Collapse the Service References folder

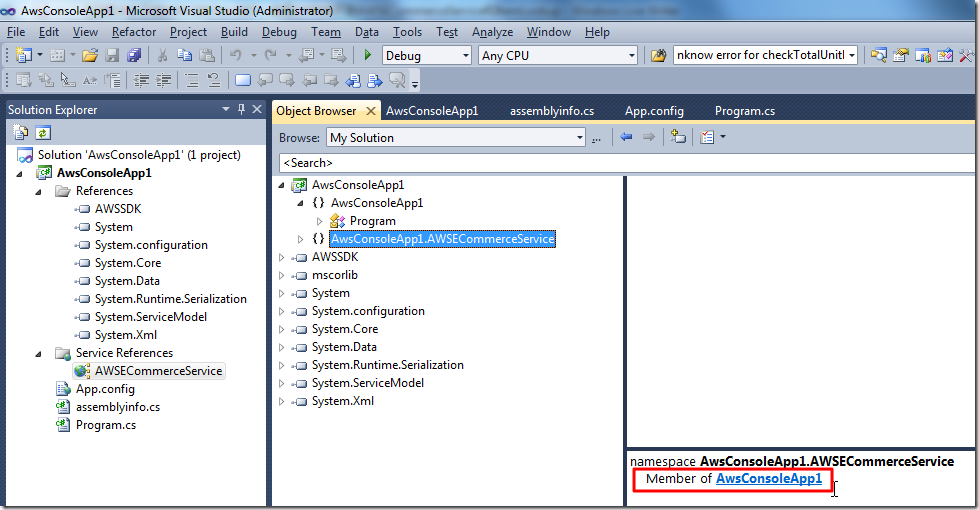coord(38,354)
